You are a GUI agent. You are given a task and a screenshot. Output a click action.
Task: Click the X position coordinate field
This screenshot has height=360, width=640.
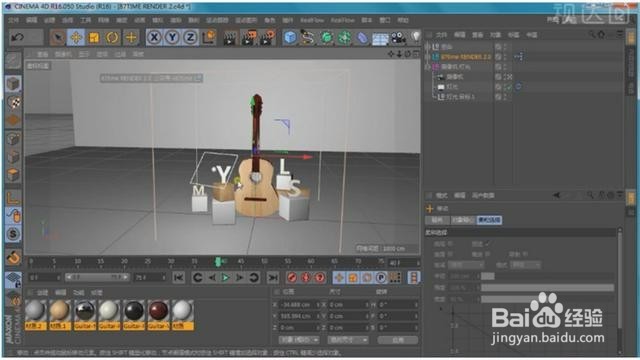coord(299,305)
